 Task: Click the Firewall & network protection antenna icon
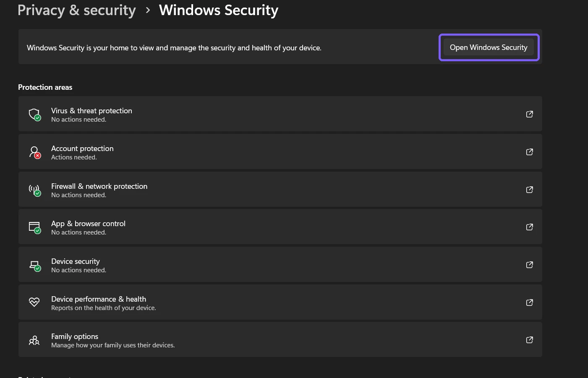34,190
